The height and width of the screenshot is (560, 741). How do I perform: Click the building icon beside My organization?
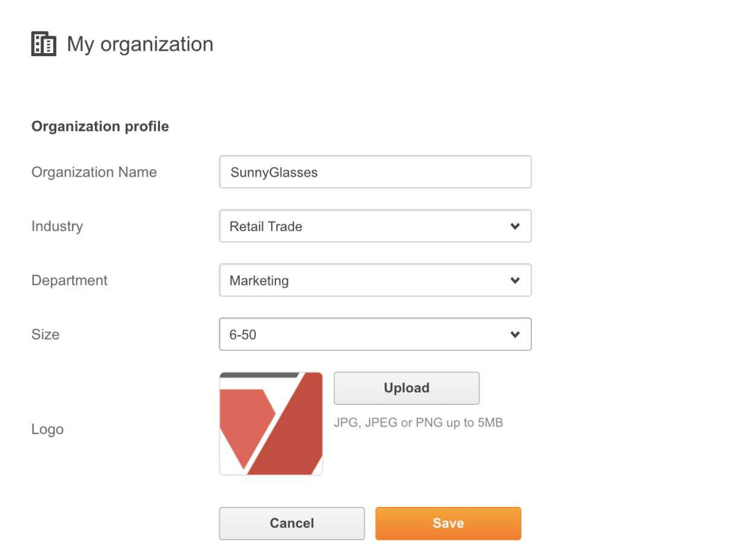[43, 43]
